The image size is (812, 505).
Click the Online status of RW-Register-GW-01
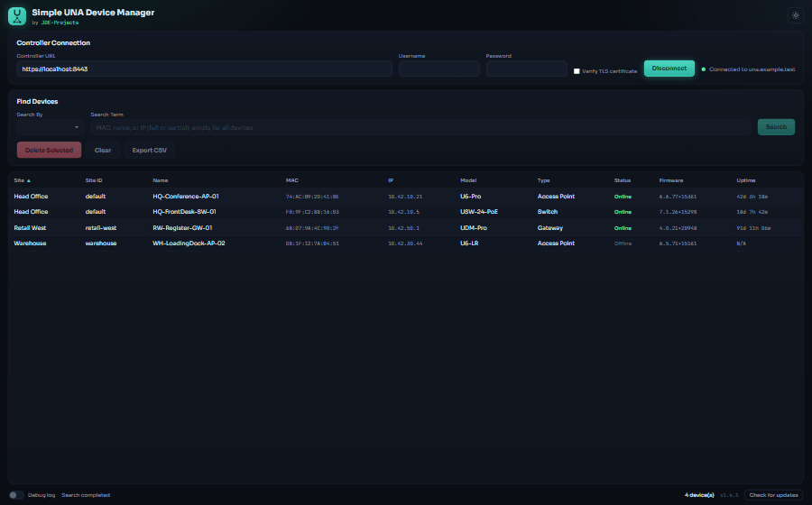(623, 228)
